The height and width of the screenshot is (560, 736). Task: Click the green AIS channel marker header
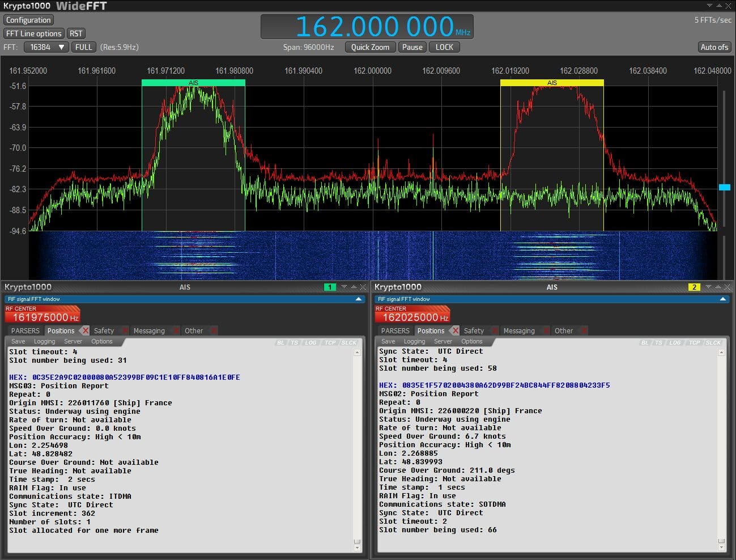193,83
